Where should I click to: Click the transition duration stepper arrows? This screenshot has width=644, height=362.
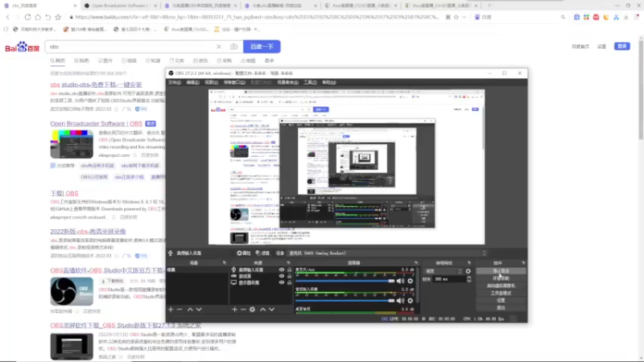coord(469,279)
